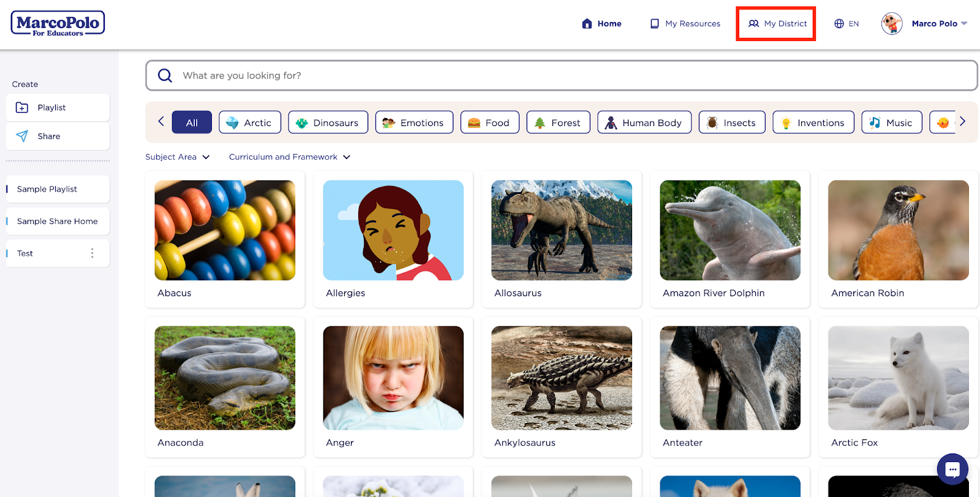Click the Insects beetle icon
The image size is (980, 497).
(x=712, y=122)
